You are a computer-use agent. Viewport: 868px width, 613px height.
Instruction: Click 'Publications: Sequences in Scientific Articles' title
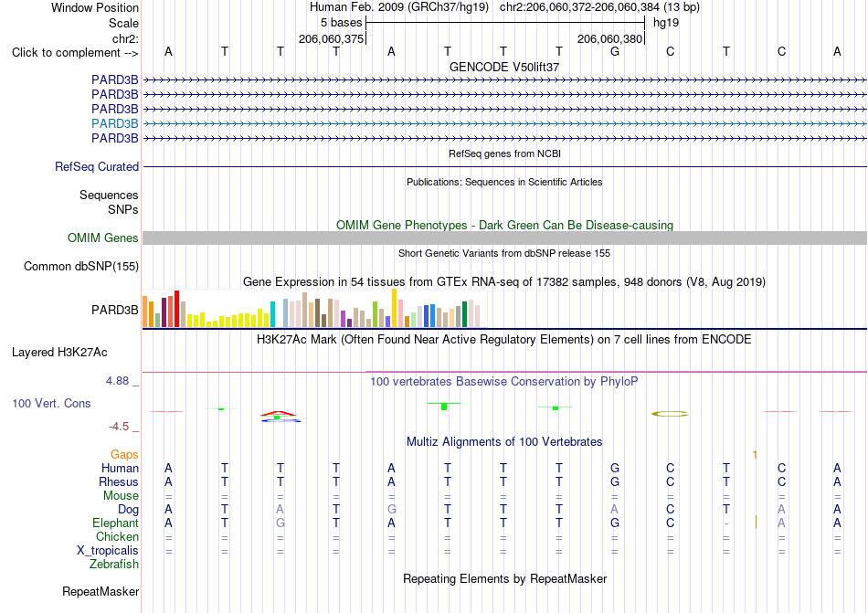(x=504, y=182)
